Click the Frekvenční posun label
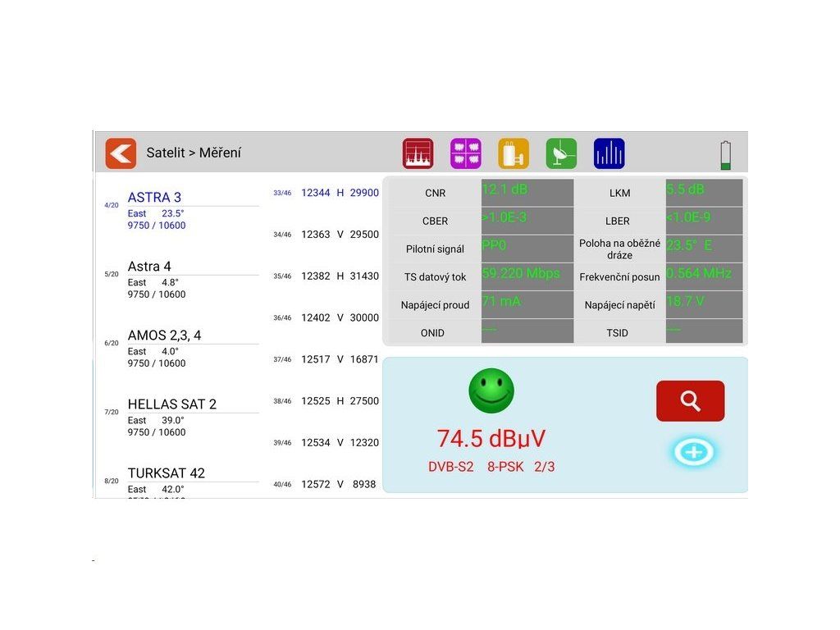 click(x=619, y=277)
